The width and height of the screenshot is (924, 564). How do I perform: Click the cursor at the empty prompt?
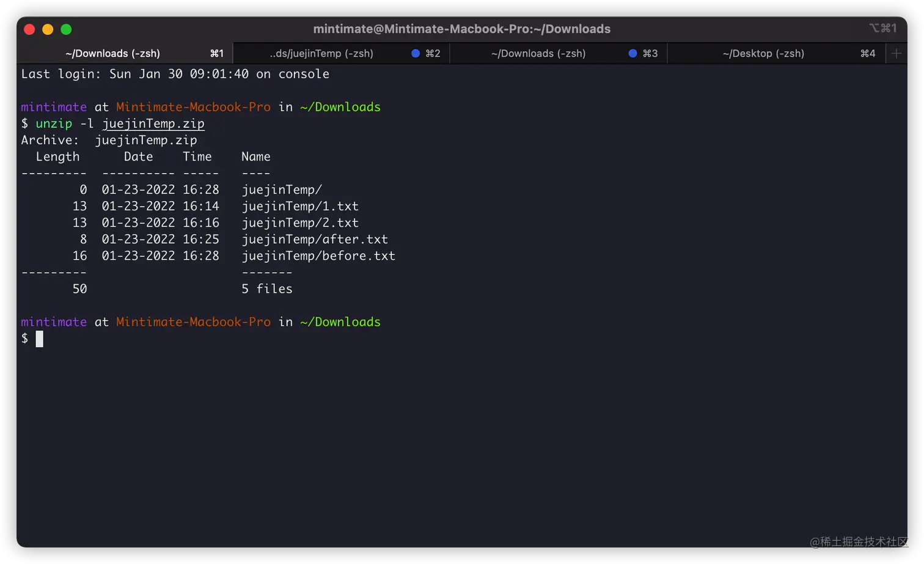coord(40,339)
